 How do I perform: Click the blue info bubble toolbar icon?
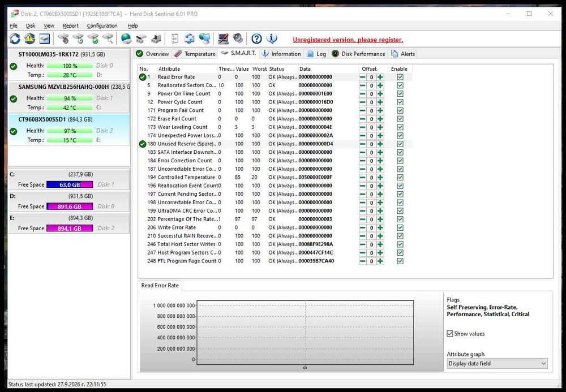272,38
